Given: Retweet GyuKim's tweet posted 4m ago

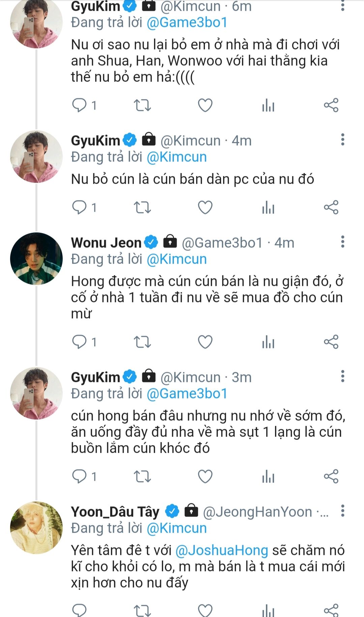Looking at the screenshot, I should (x=142, y=207).
